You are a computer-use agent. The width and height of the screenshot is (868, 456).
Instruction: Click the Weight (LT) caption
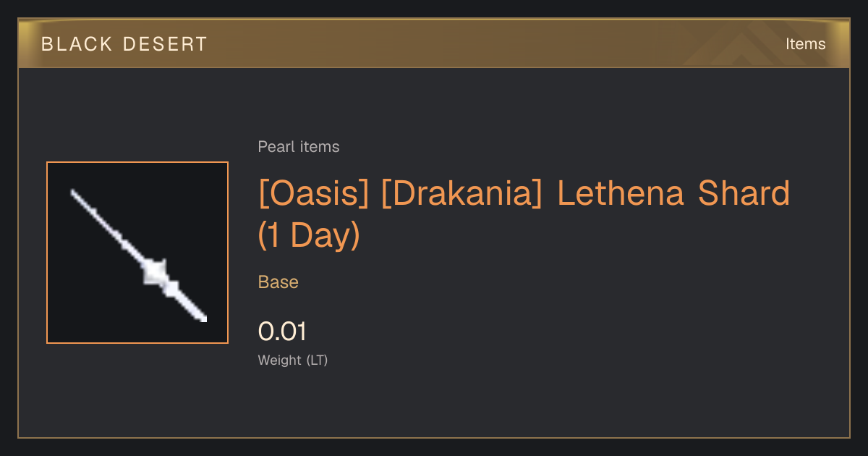(293, 360)
